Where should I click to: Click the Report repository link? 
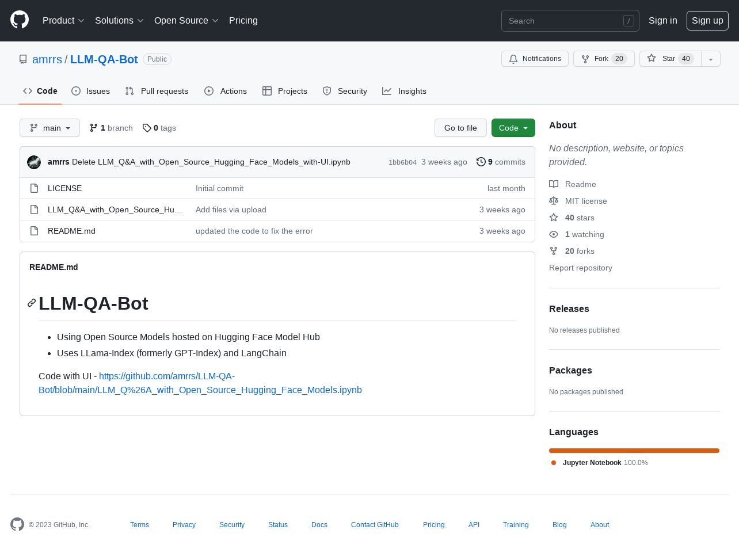coord(581,268)
